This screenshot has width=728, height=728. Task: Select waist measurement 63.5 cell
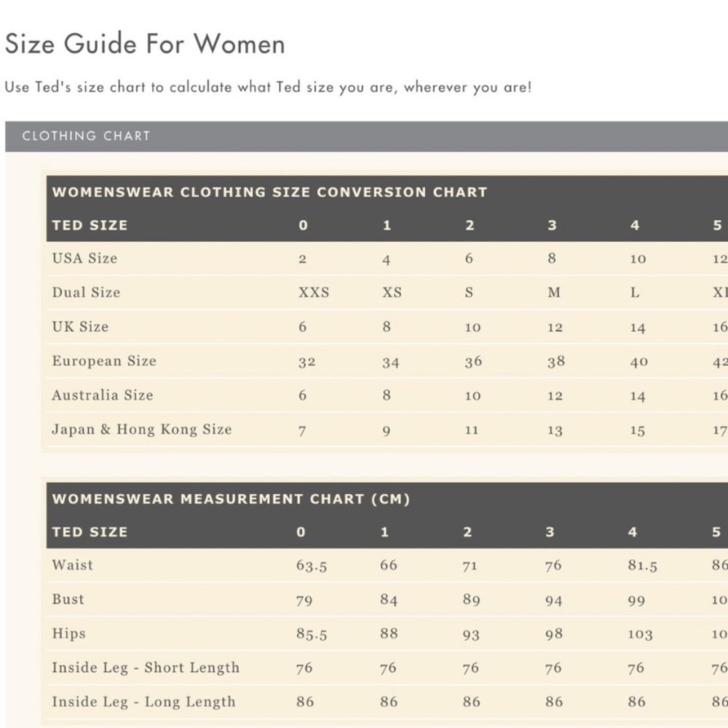pyautogui.click(x=312, y=566)
